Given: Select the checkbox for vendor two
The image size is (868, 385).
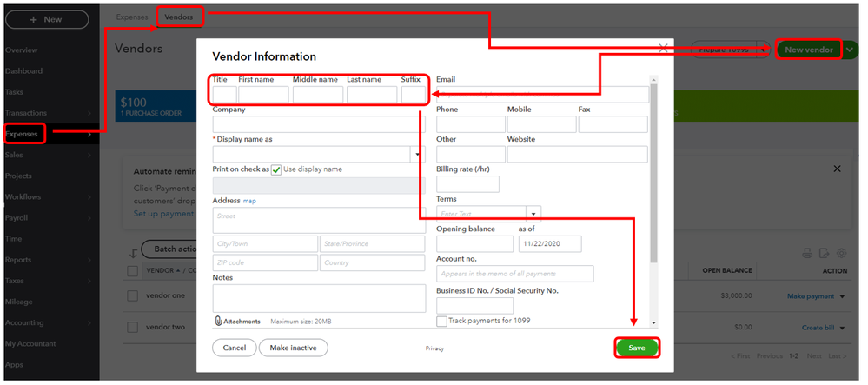Looking at the screenshot, I should (x=133, y=328).
